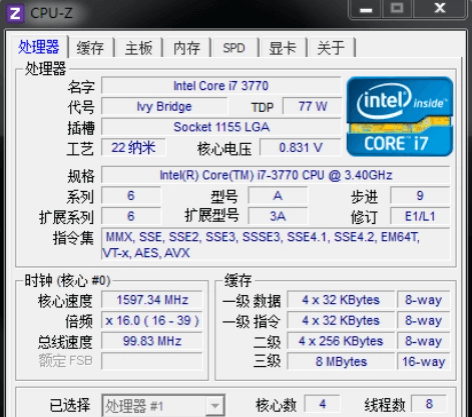Click the 三级 8 MBytes value
This screenshot has width=472, height=417.
tap(341, 361)
